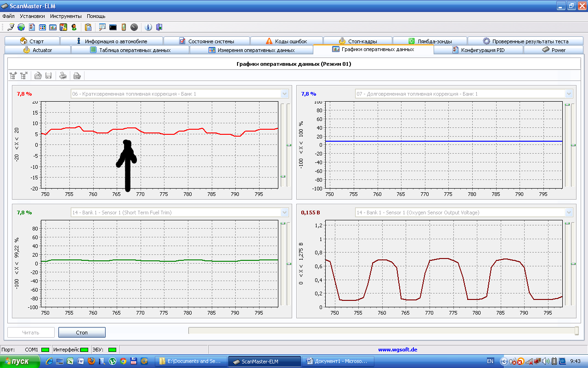Click the printer icon in graph toolbar

pos(63,76)
